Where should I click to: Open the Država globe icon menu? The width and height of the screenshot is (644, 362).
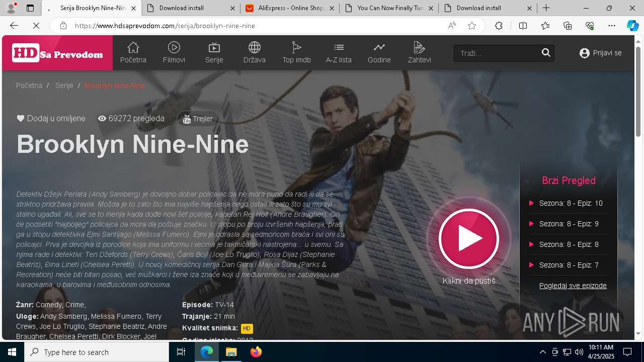255,53
